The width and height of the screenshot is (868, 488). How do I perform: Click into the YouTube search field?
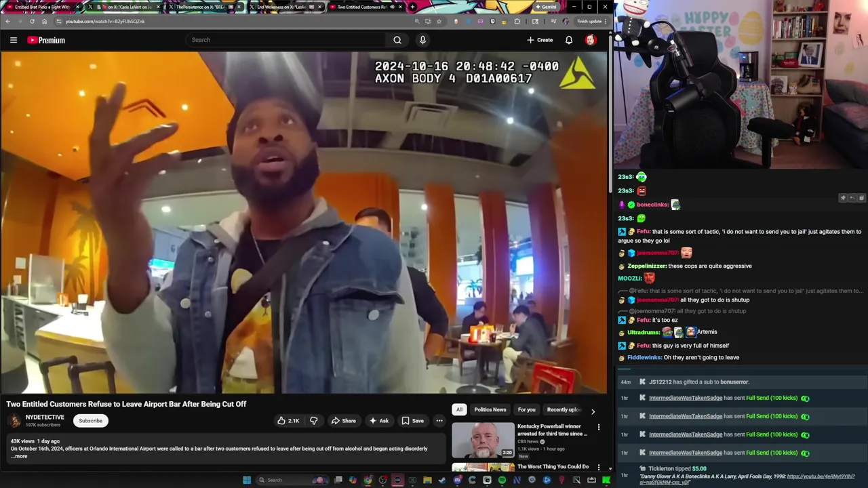[285, 40]
